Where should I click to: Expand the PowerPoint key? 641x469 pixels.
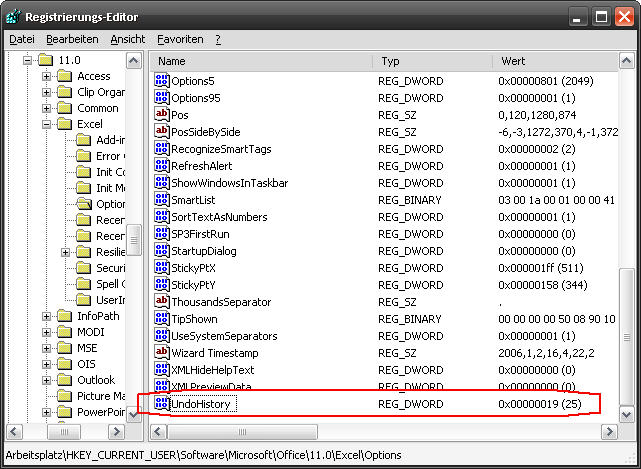46,412
